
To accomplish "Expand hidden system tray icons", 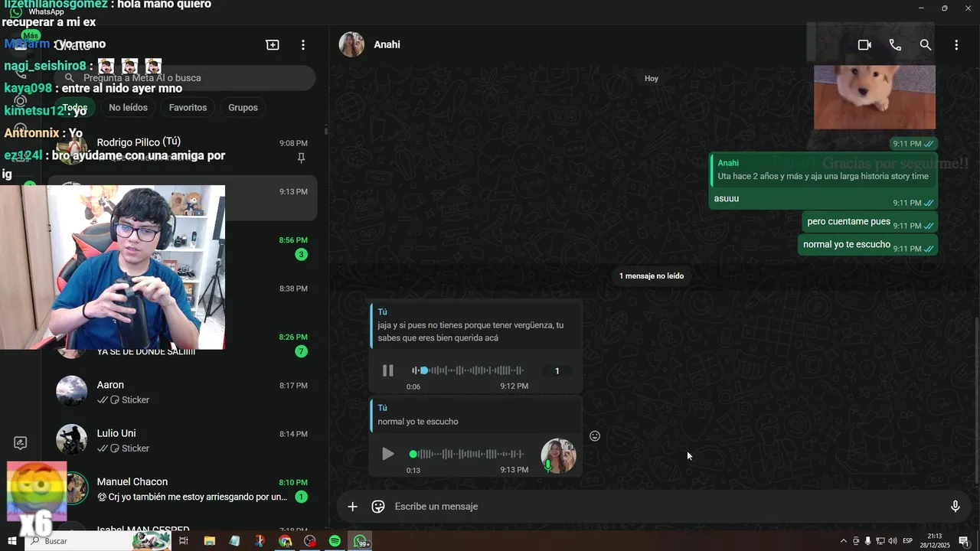I will [x=844, y=541].
